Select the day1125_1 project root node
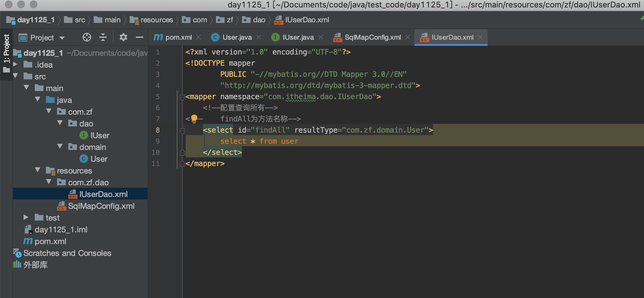 pos(43,53)
